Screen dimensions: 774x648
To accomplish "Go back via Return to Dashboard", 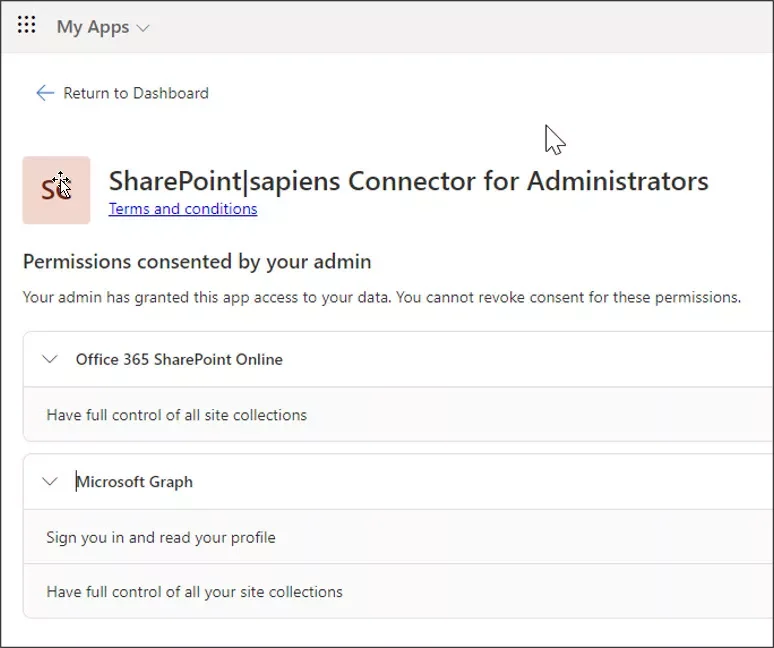I will pos(136,93).
